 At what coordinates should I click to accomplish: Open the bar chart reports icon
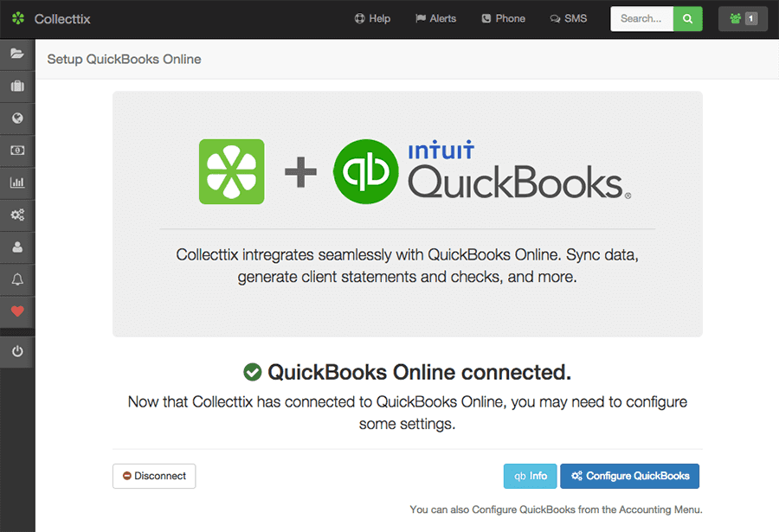point(17,183)
